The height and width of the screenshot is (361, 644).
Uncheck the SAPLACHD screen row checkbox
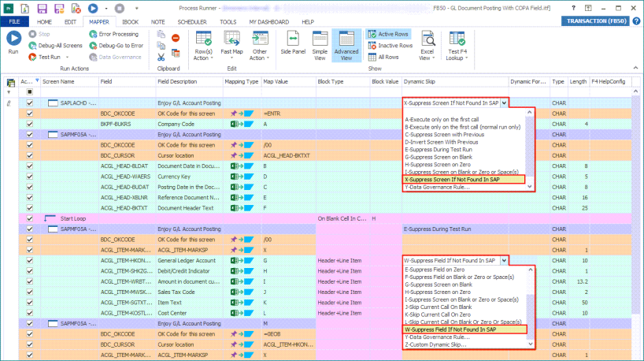(x=30, y=103)
